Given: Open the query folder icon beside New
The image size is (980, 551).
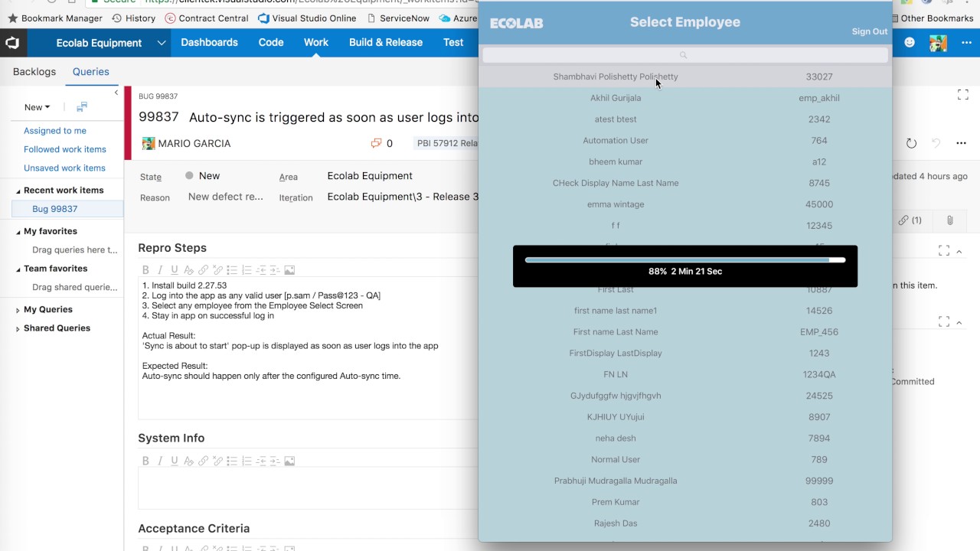Looking at the screenshot, I should [82, 107].
